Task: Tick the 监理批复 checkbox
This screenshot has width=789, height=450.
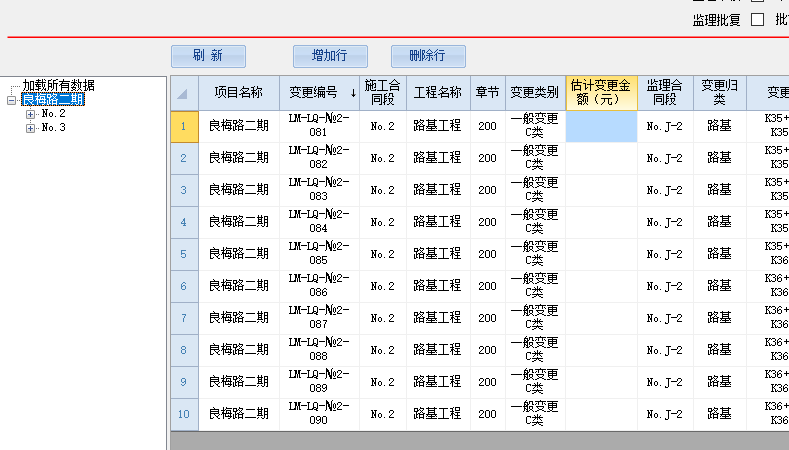Action: click(757, 20)
